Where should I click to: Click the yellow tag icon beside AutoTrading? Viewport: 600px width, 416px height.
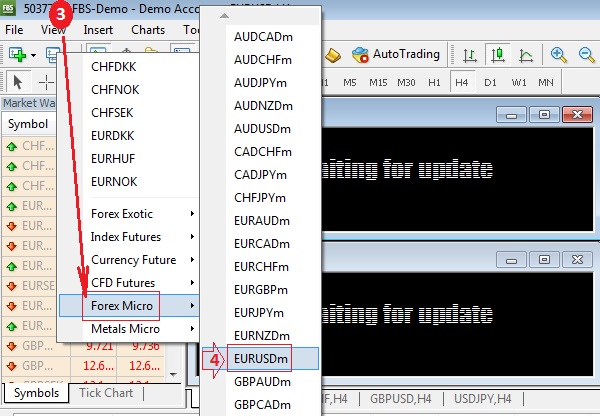333,56
